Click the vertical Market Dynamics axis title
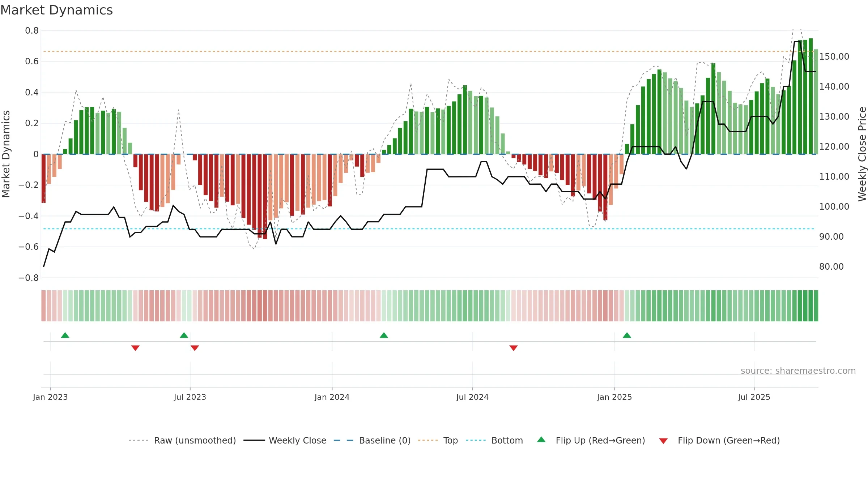 tap(6, 154)
